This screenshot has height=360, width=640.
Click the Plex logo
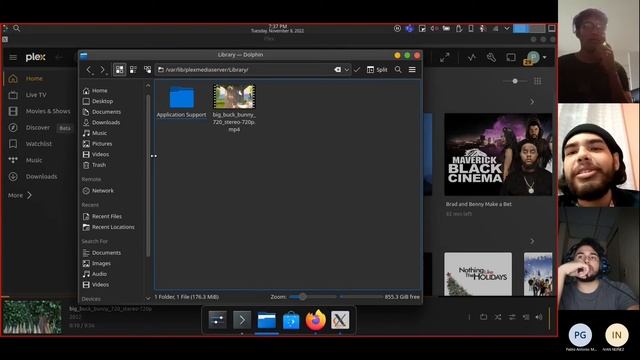point(36,57)
